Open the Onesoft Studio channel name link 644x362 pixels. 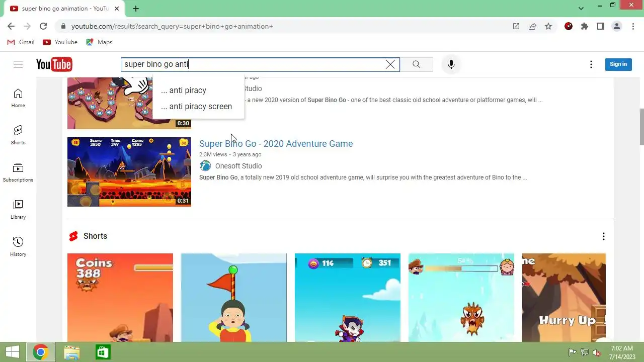[238, 166]
